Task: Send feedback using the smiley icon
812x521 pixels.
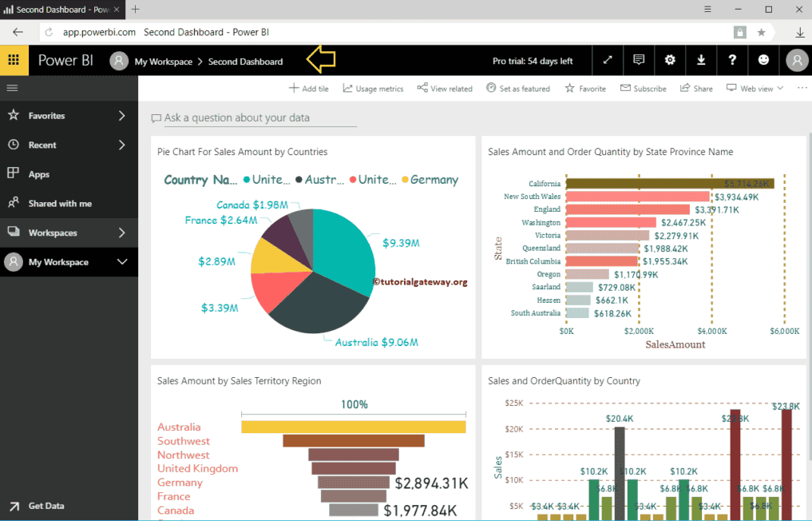Action: click(x=763, y=60)
